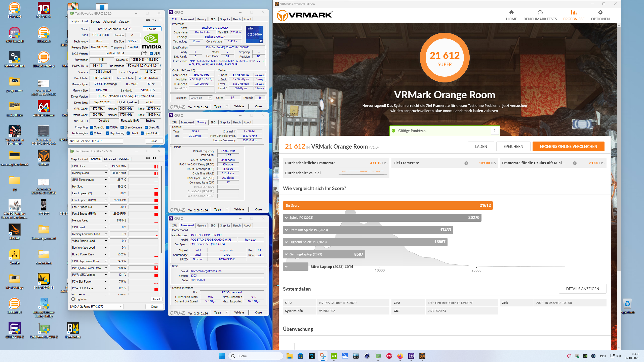This screenshot has width=644, height=362.
Task: Click the DETAILS ANZEIGEN button
Action: 583,289
